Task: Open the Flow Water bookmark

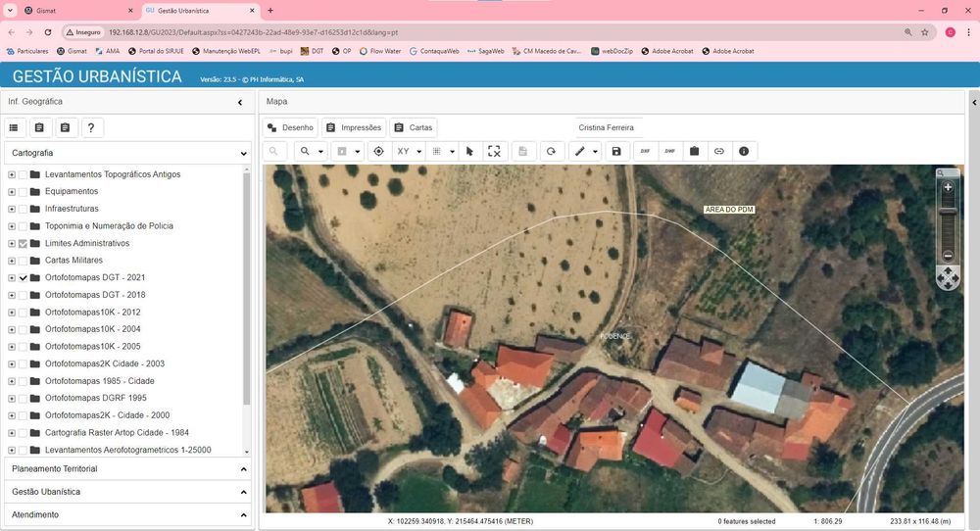Action: coord(380,51)
